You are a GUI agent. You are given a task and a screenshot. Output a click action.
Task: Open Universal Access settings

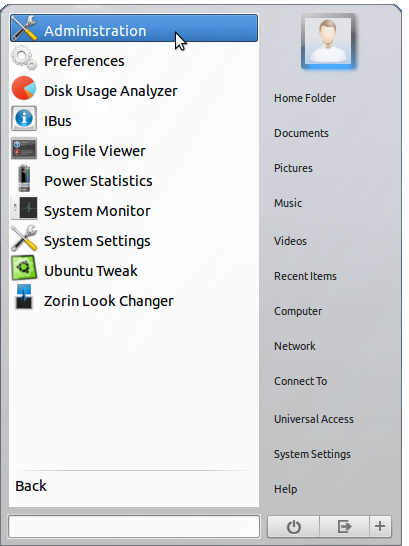tap(314, 419)
